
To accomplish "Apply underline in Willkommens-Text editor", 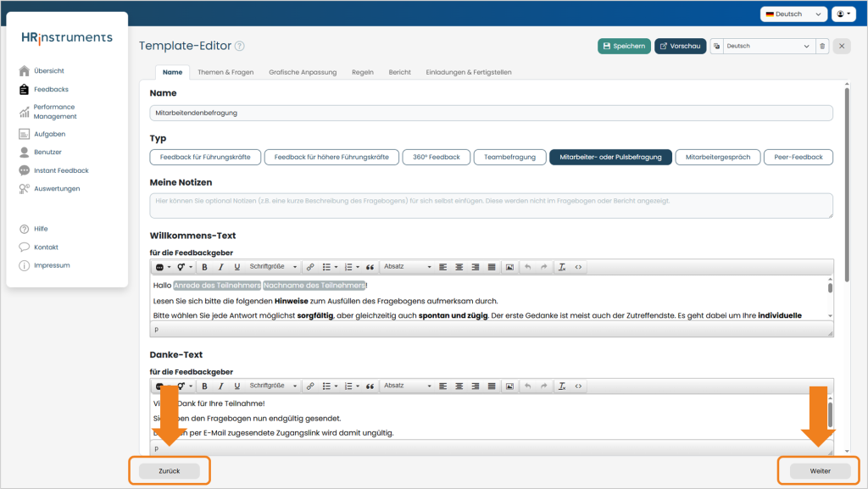I will click(237, 267).
